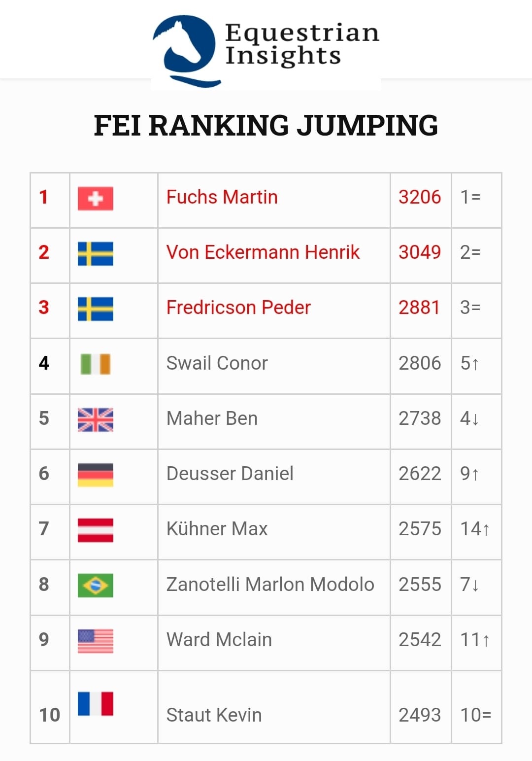Click the Equestrian Insights title text
The width and height of the screenshot is (532, 761).
click(301, 44)
